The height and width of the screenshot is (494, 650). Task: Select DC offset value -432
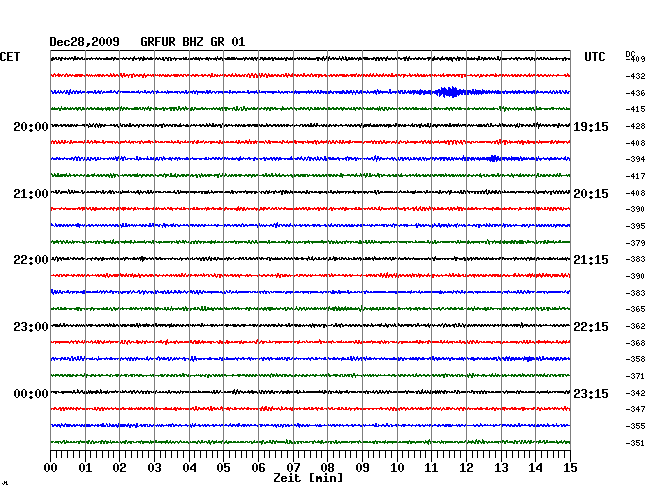tap(635, 76)
